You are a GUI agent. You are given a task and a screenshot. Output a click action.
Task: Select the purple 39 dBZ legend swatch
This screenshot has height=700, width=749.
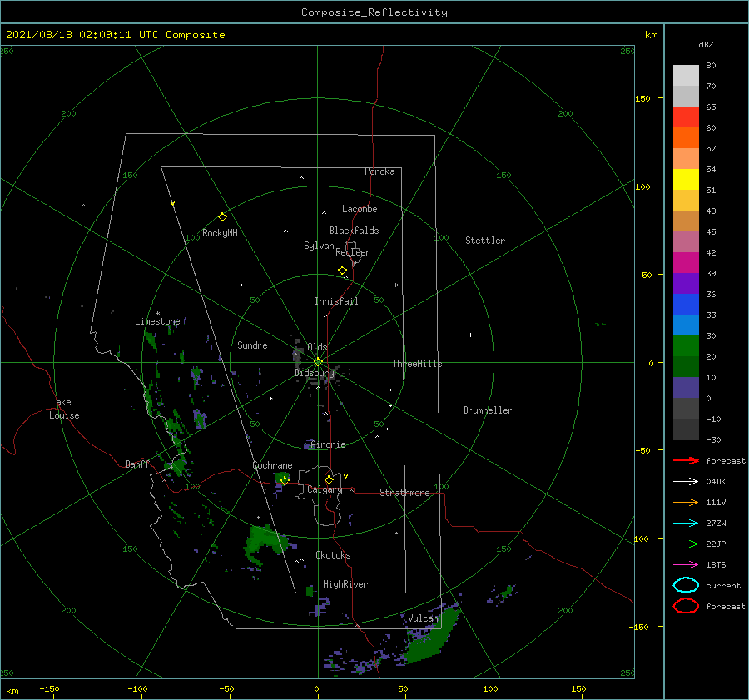(x=686, y=283)
